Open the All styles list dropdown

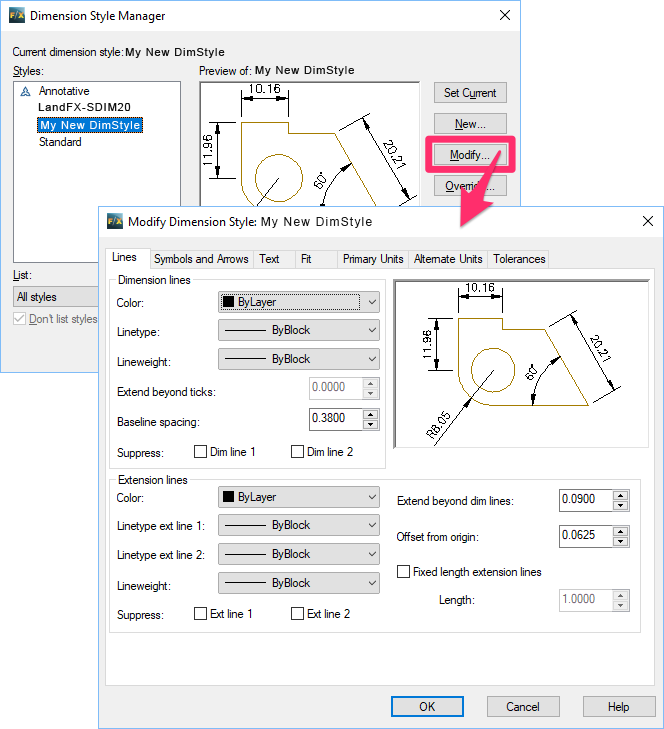pyautogui.click(x=56, y=297)
